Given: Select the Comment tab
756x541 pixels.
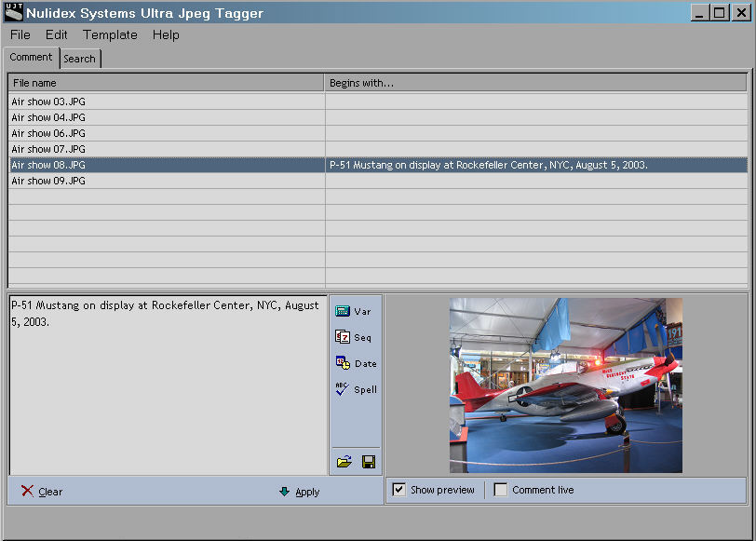Looking at the screenshot, I should tap(31, 57).
